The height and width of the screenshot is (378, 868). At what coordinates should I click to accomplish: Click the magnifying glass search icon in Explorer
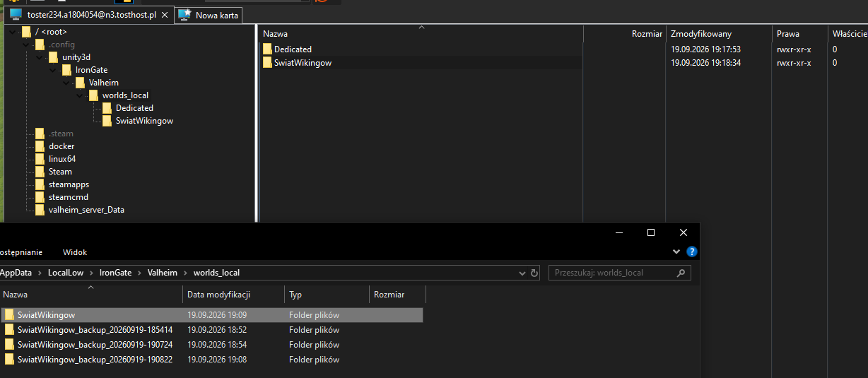click(x=681, y=273)
